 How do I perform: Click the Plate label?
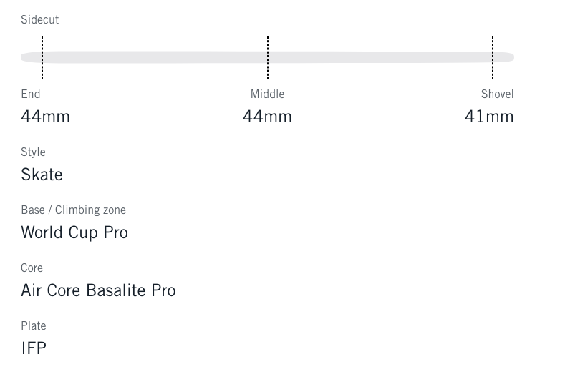point(32,326)
